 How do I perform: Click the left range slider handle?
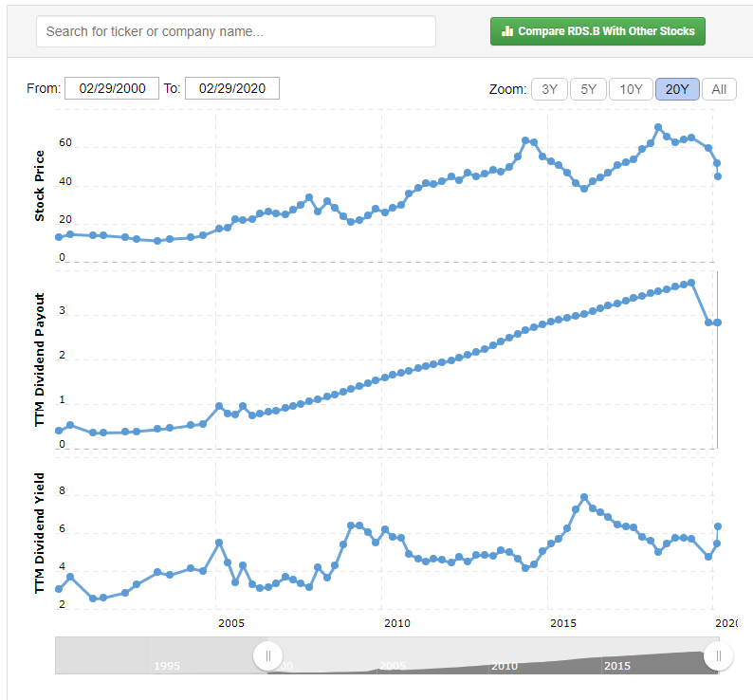tap(268, 655)
